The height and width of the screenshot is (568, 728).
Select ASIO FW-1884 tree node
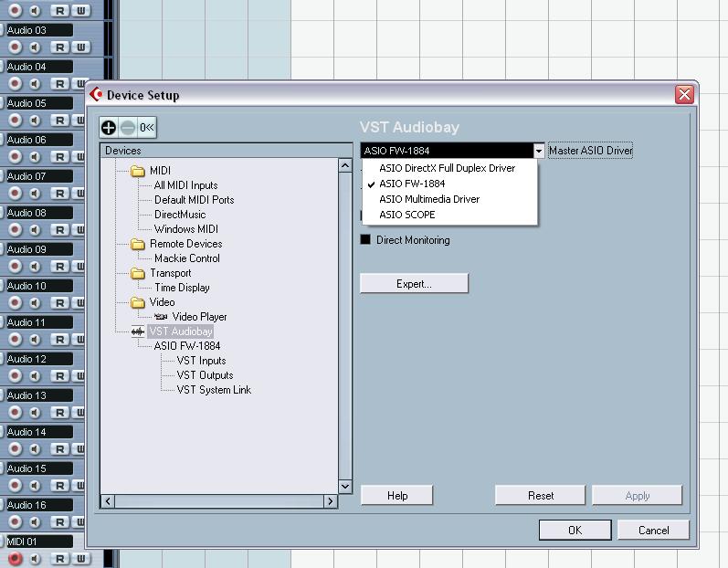point(186,346)
